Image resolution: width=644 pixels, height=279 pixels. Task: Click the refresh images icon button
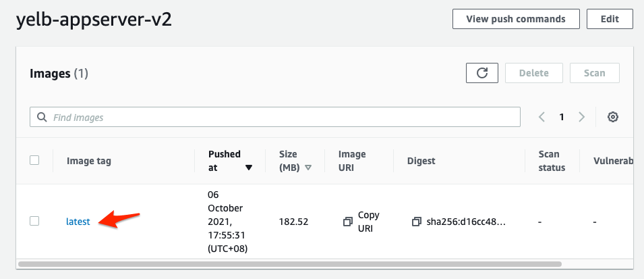[x=481, y=73]
